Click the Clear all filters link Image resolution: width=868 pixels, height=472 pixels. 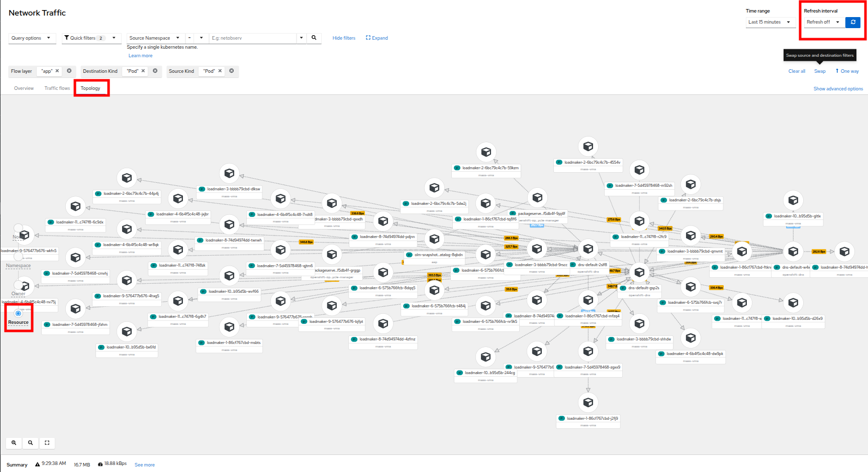(797, 71)
